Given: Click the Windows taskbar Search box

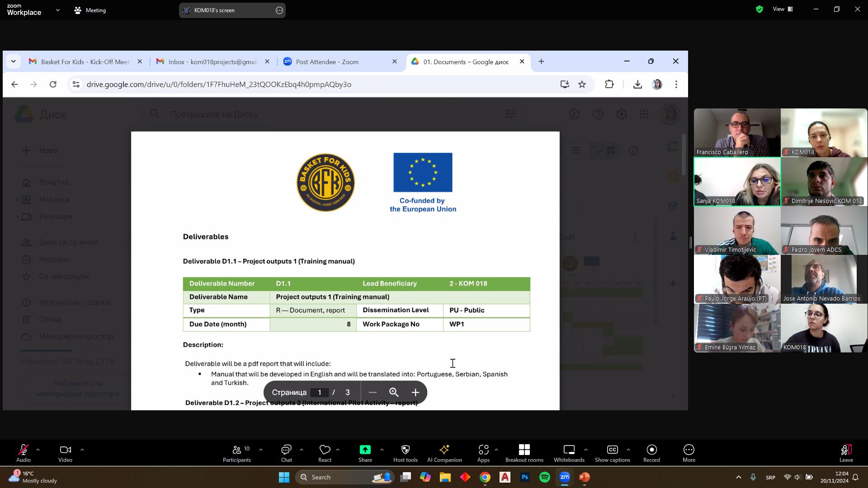Looking at the screenshot, I should pos(345,477).
